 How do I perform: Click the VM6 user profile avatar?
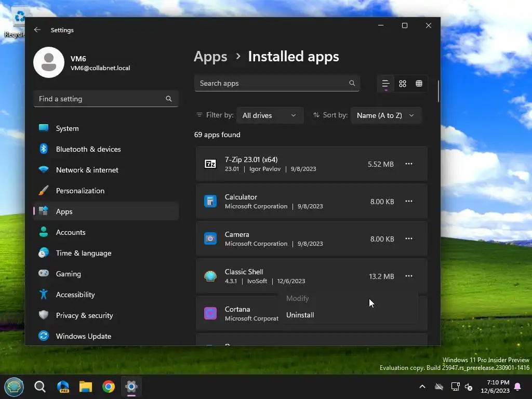pyautogui.click(x=49, y=62)
